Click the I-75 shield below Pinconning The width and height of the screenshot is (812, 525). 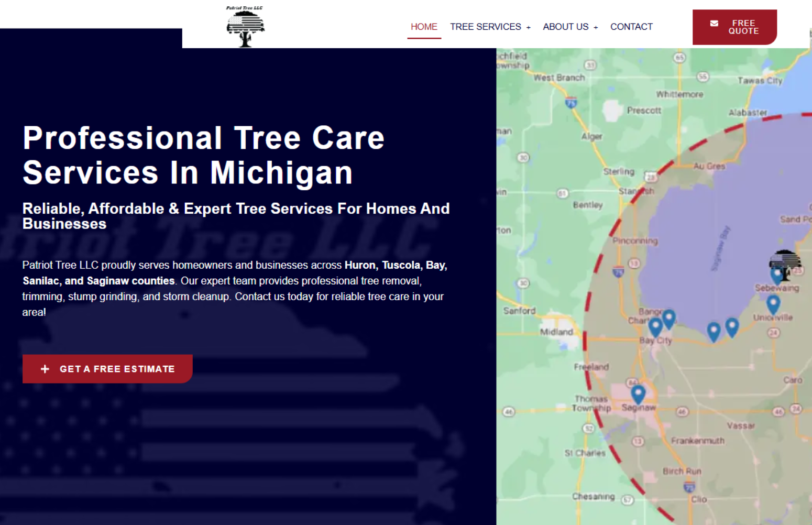pos(618,271)
